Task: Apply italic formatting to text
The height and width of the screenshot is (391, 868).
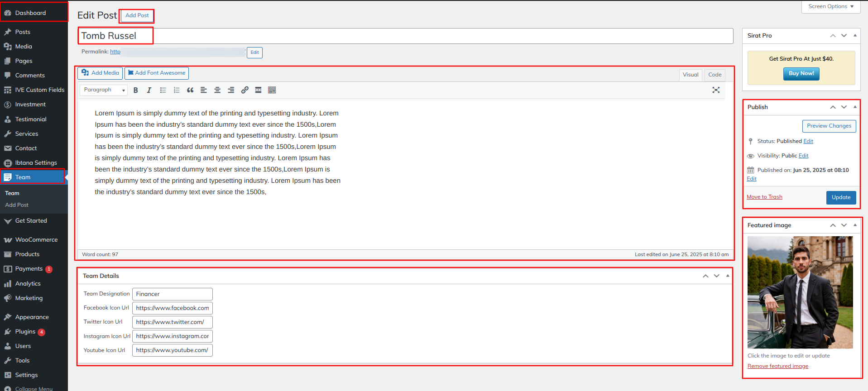Action: coord(149,90)
